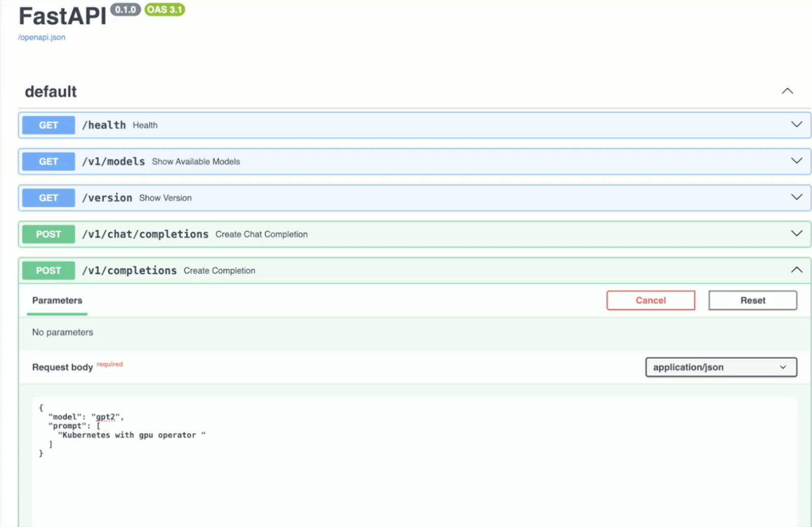Click the 'Create Chat Completion' description
Image resolution: width=812 pixels, height=527 pixels.
[261, 234]
